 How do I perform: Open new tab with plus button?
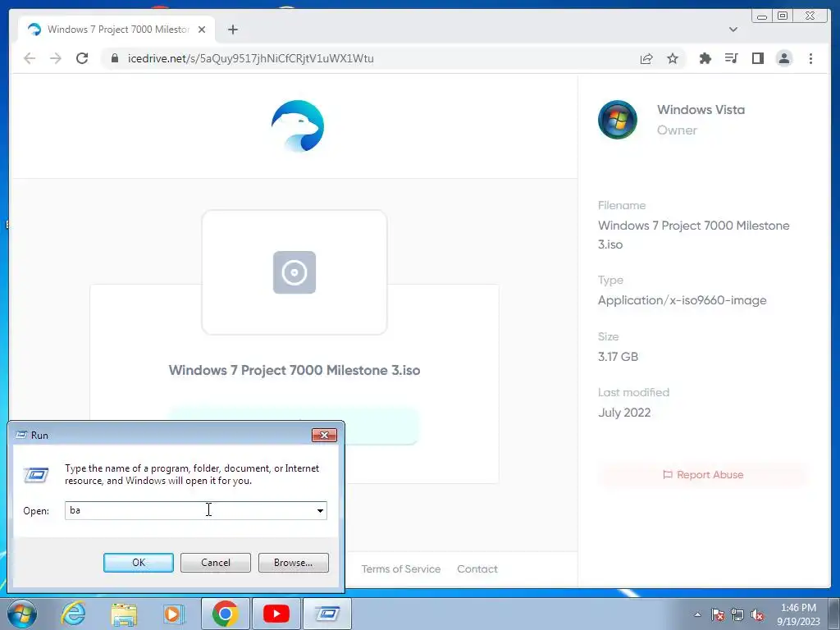(232, 30)
